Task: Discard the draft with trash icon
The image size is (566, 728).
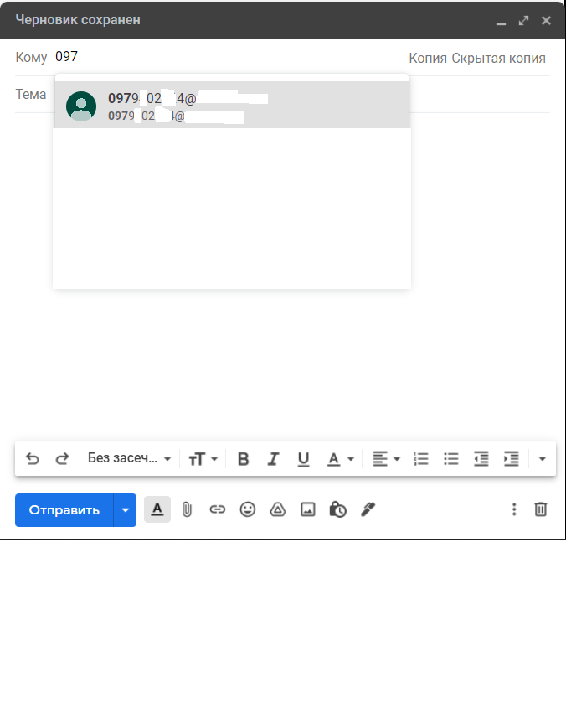Action: click(541, 509)
